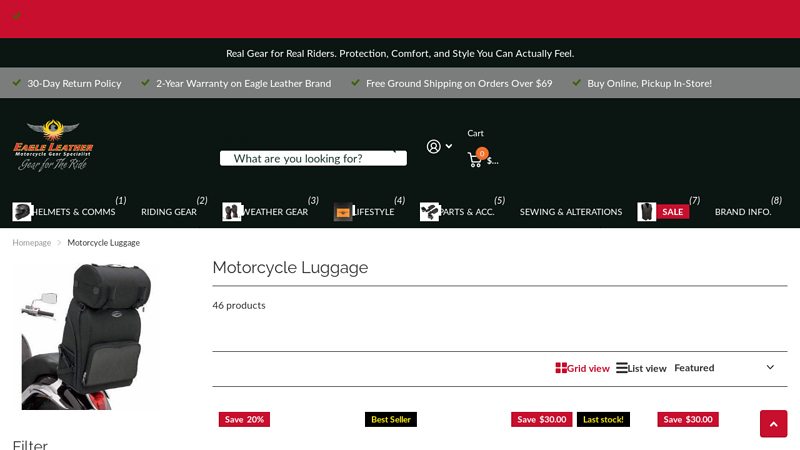The height and width of the screenshot is (450, 800).
Task: Click the search input field
Action: [312, 158]
